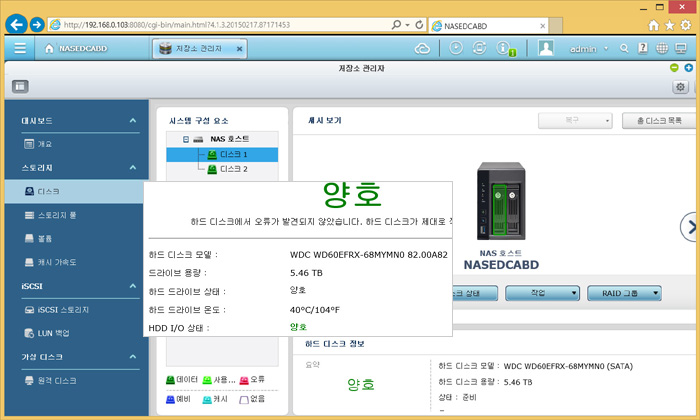Screen dimensions: 700x420
Task: Expand the RAID 그룹 dropdown
Action: (624, 293)
